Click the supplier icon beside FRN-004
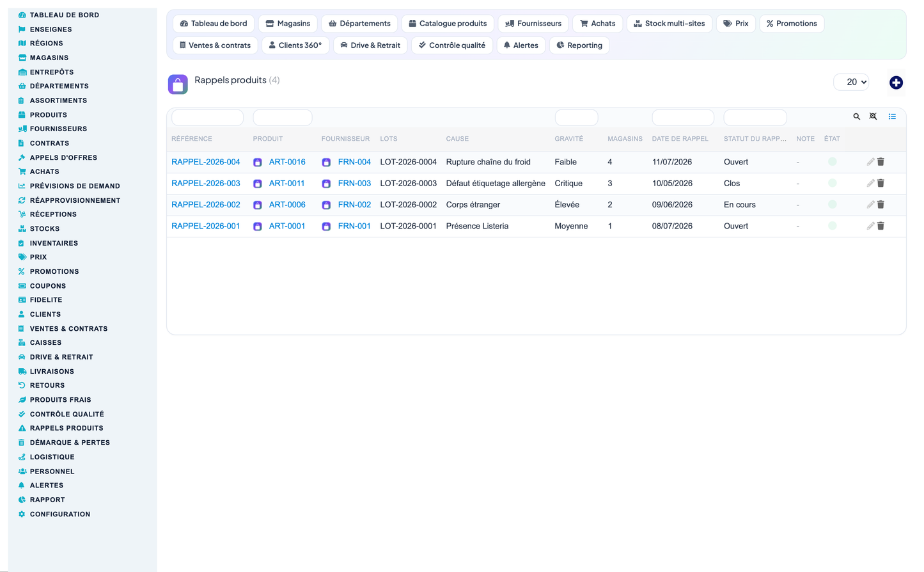The image size is (924, 572). point(326,163)
